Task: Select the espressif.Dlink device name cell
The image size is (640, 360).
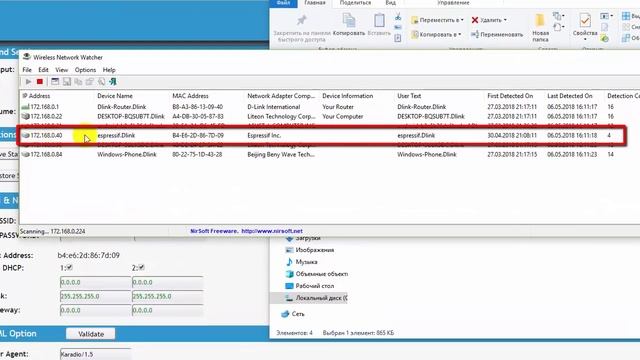Action: click(116, 136)
